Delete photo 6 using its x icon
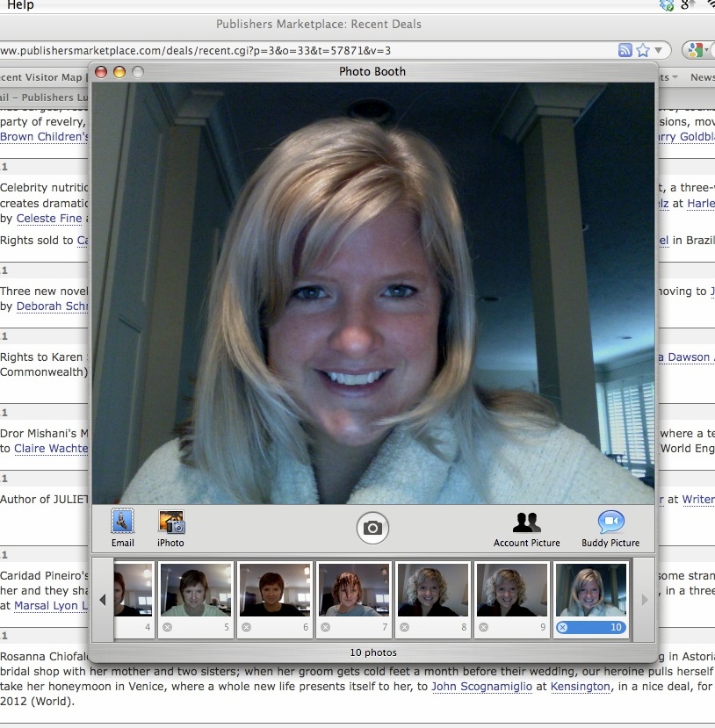 point(247,627)
